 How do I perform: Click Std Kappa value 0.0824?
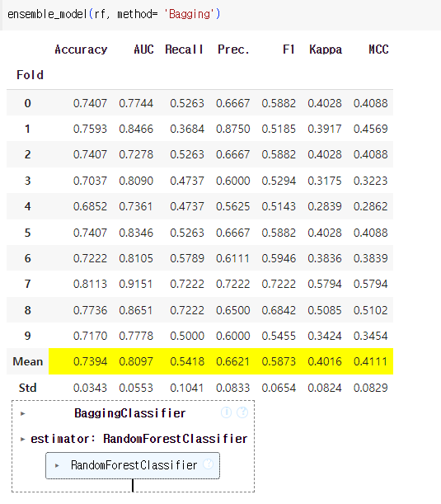tap(325, 388)
